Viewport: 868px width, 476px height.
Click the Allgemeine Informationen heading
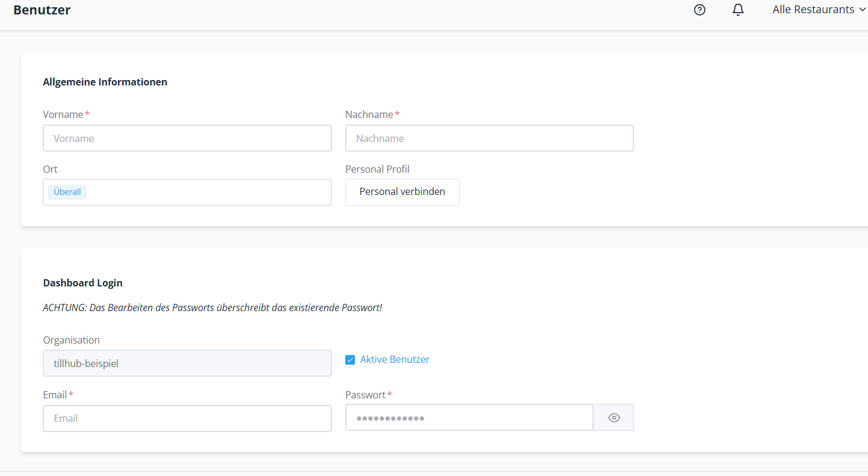(105, 82)
